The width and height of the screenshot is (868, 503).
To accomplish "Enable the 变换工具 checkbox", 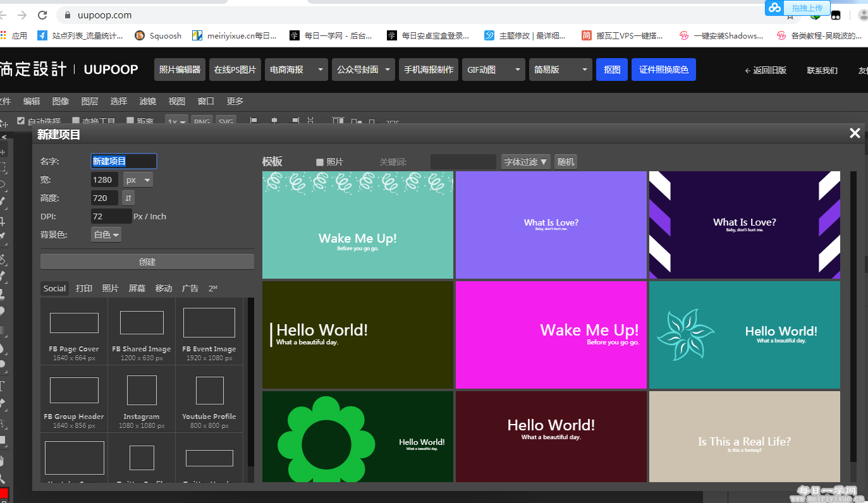I will coord(76,121).
